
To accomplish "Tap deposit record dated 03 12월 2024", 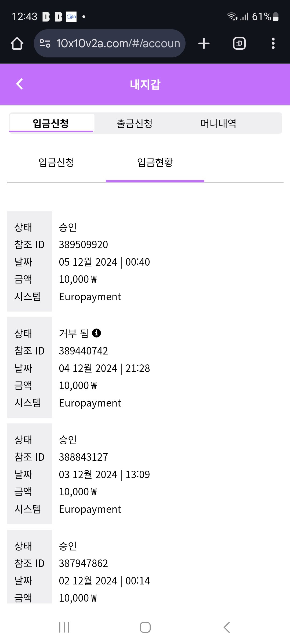I will (x=104, y=475).
